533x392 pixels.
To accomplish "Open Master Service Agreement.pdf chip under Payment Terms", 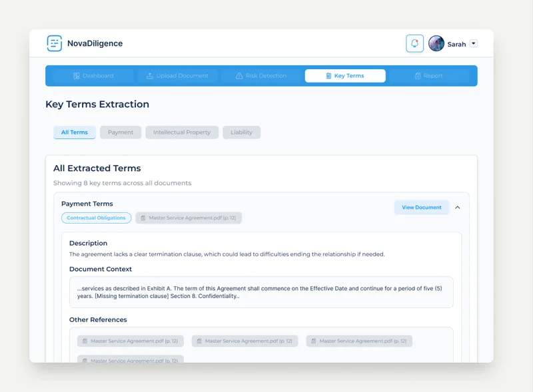I will pos(189,218).
